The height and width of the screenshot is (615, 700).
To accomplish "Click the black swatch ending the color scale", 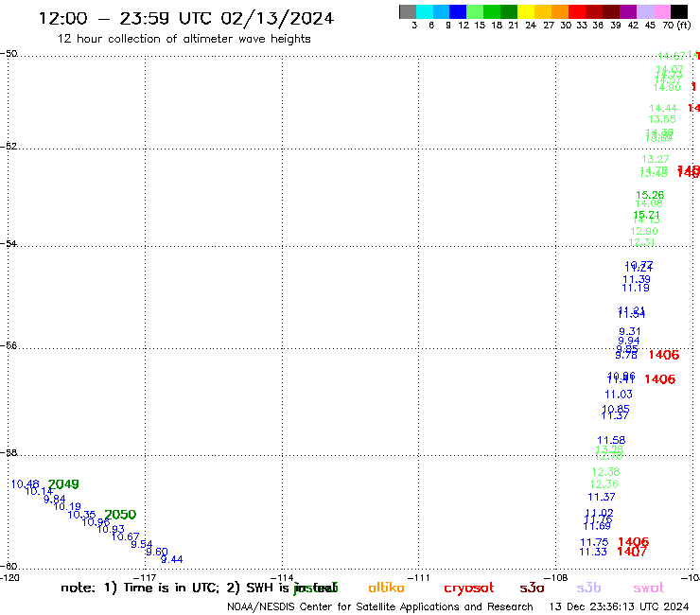I will 679,11.
